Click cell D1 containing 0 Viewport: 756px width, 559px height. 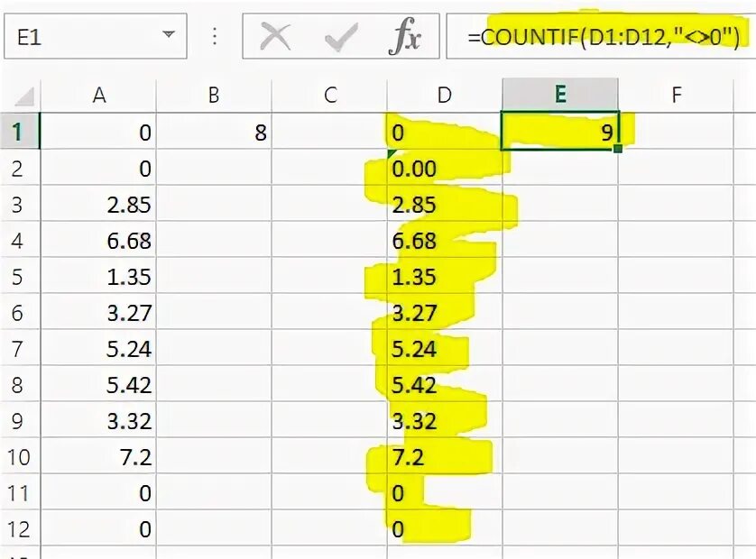(x=445, y=131)
